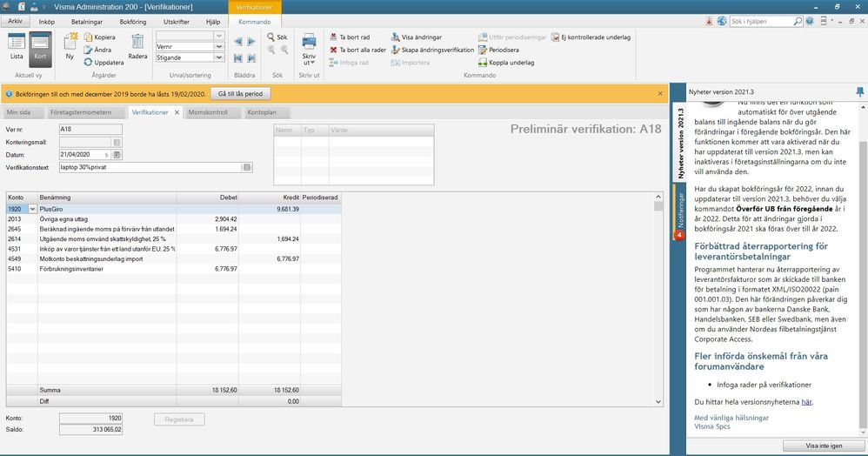Click Koppla underlag
Image resolution: width=868 pixels, height=456 pixels.
click(x=506, y=63)
